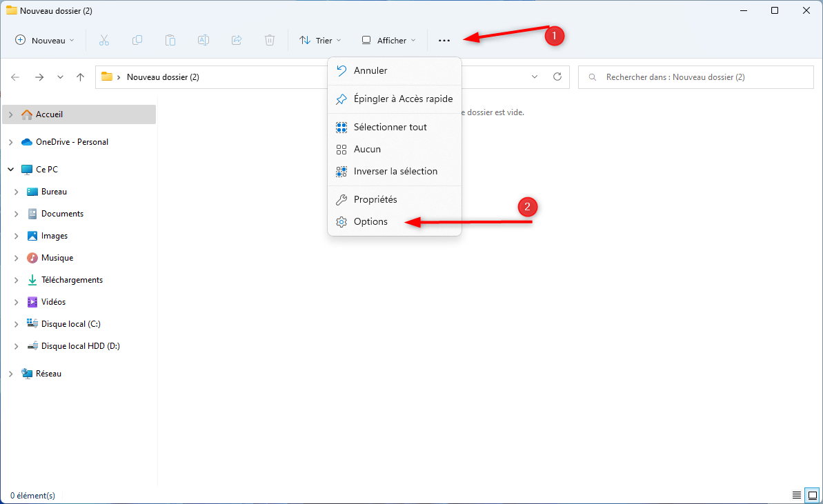Click the Disque local (C:) drive icon

32,323
